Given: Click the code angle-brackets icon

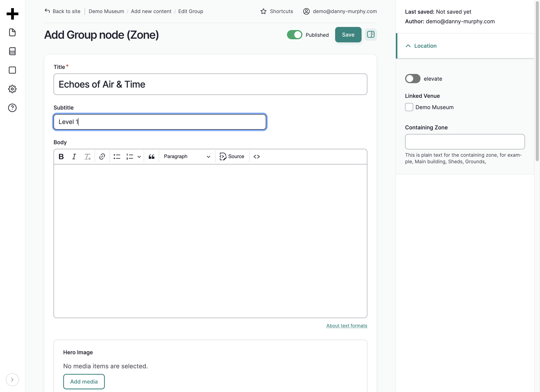Looking at the screenshot, I should pos(257,157).
